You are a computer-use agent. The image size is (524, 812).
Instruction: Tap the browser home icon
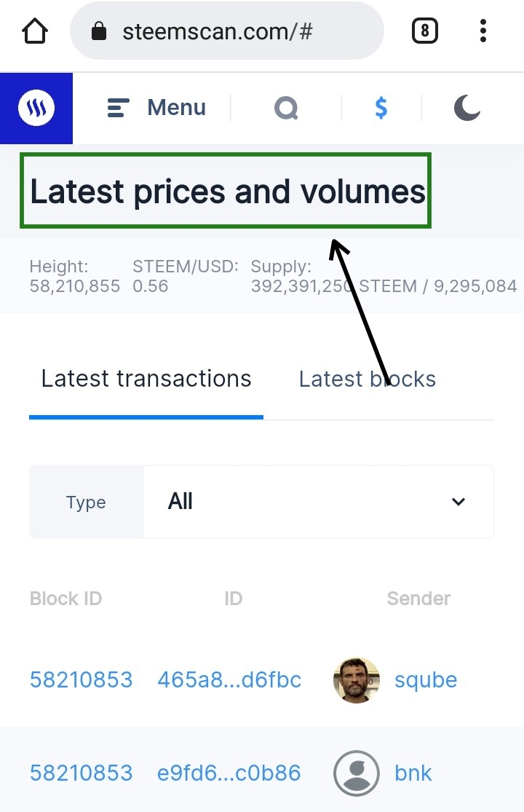[35, 31]
